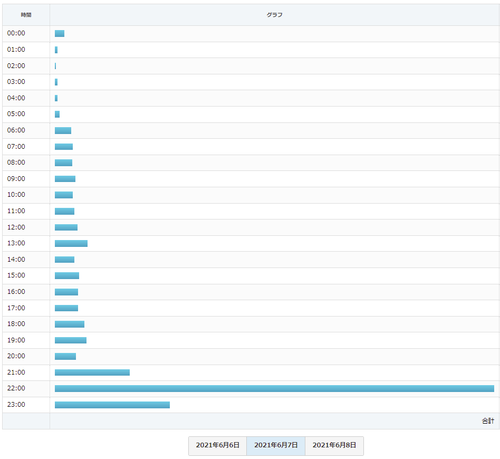Click the bar in the 00:00 row

click(60, 34)
